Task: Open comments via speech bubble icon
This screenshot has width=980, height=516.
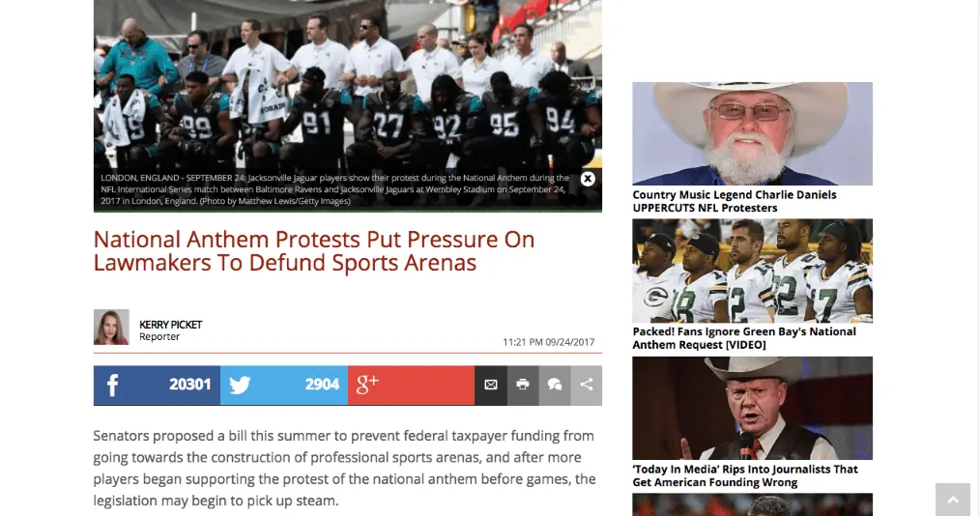Action: [555, 386]
